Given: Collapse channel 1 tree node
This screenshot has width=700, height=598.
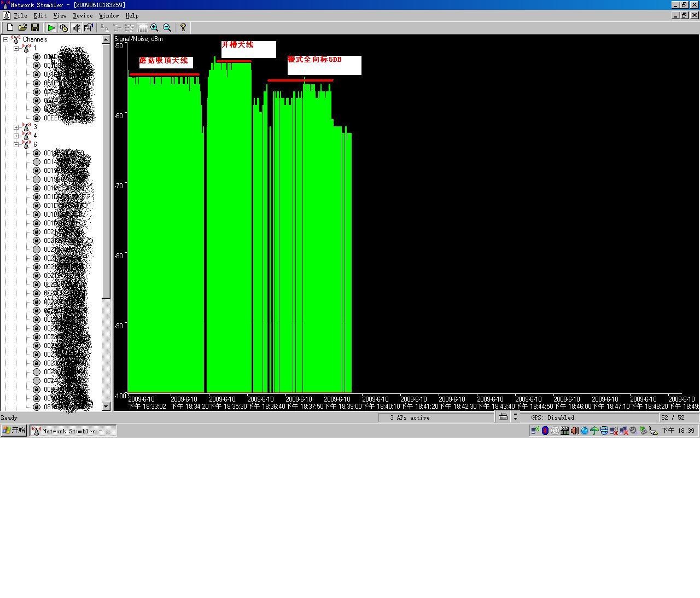Looking at the screenshot, I should (x=16, y=48).
